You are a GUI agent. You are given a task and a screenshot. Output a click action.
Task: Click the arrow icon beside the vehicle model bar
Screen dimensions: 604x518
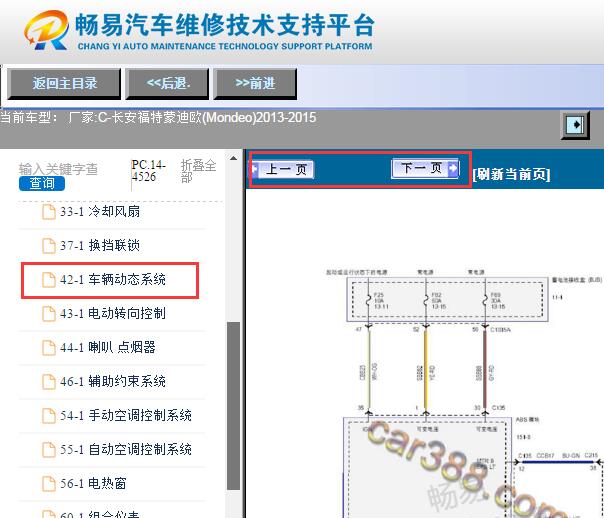click(575, 125)
